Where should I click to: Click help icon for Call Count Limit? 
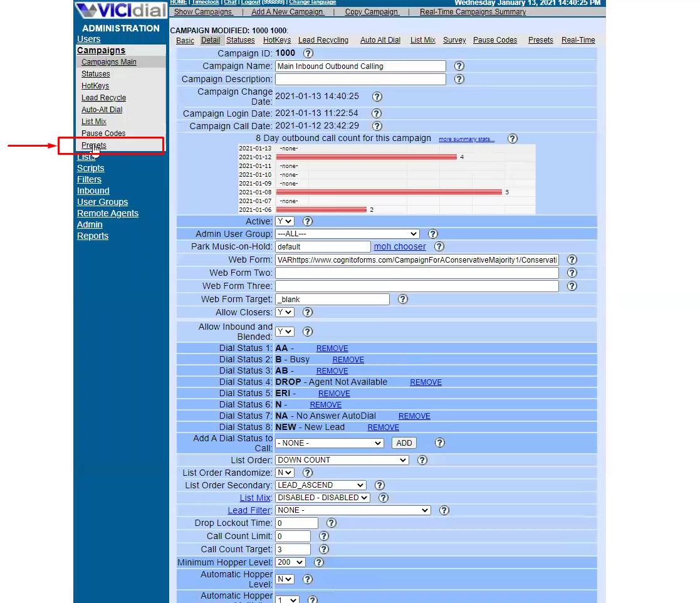pyautogui.click(x=323, y=536)
